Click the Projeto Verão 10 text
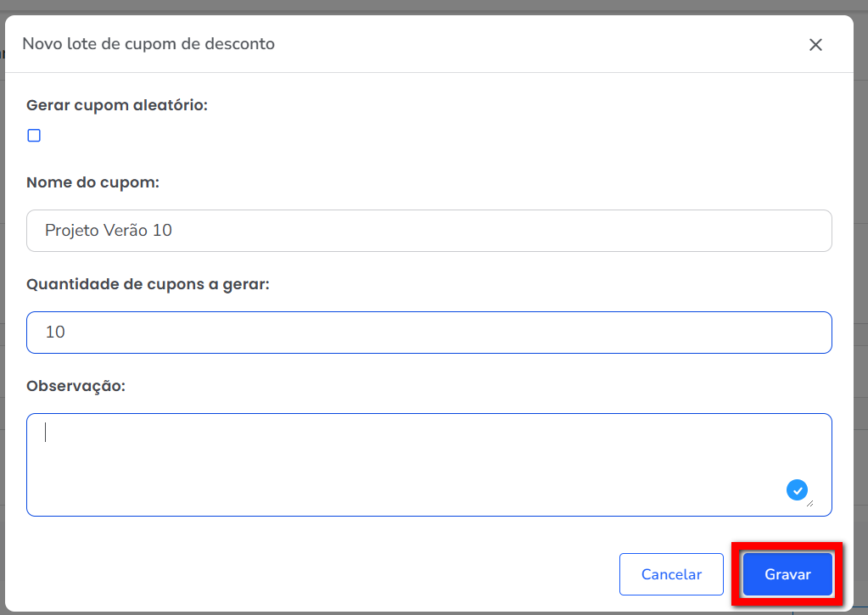 pyautogui.click(x=109, y=231)
